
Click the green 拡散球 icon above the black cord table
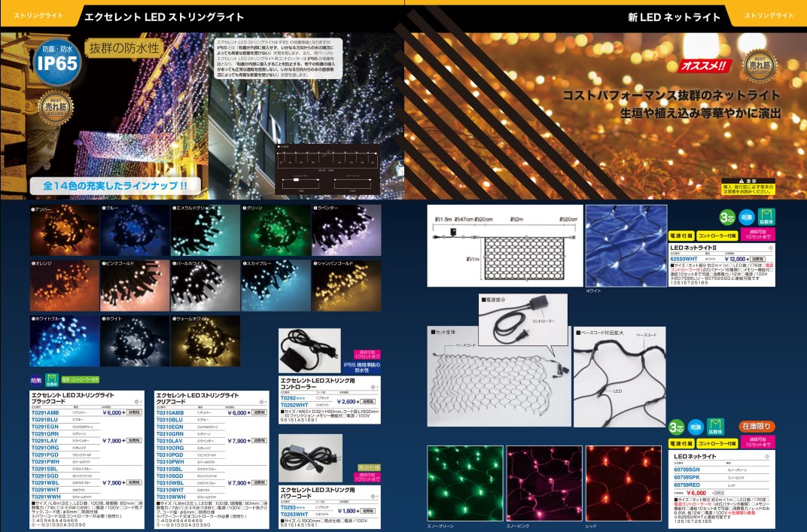51,380
